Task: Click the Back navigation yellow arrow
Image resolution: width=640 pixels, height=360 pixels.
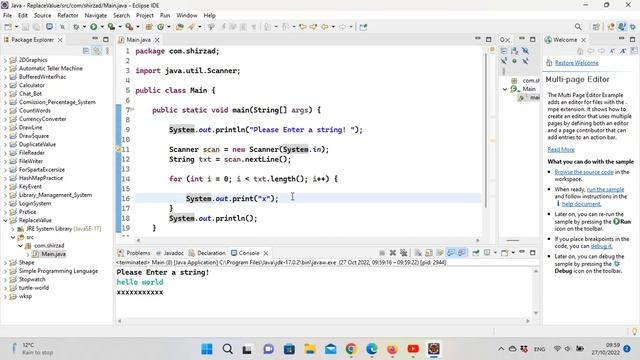Action: [x=324, y=27]
